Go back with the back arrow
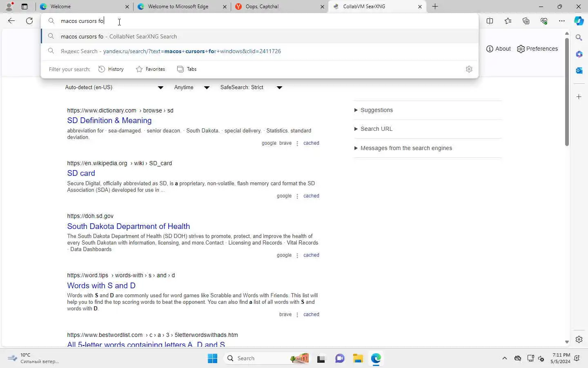The image size is (588, 368). (11, 21)
